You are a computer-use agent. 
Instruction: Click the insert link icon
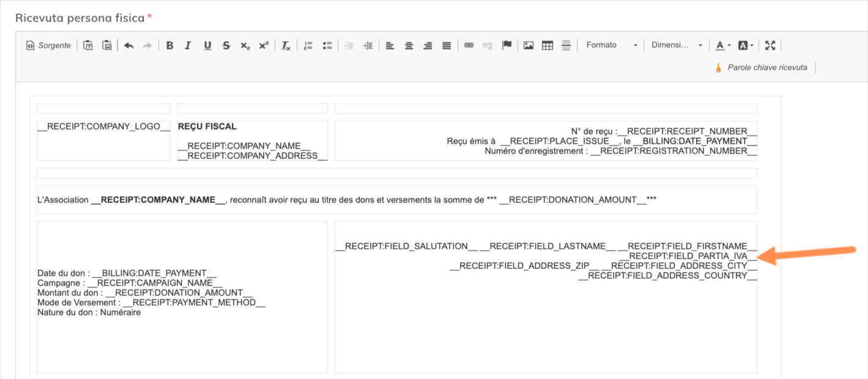469,45
